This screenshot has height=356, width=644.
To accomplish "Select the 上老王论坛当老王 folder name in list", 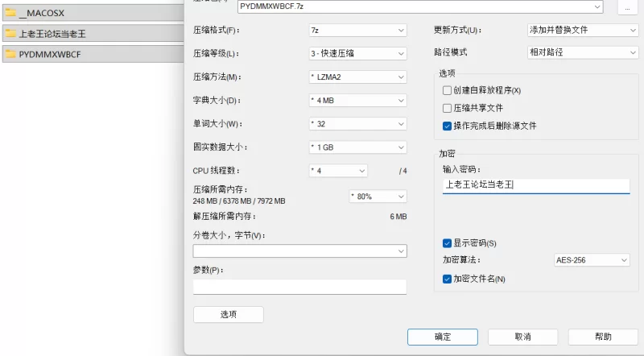I will pos(52,34).
